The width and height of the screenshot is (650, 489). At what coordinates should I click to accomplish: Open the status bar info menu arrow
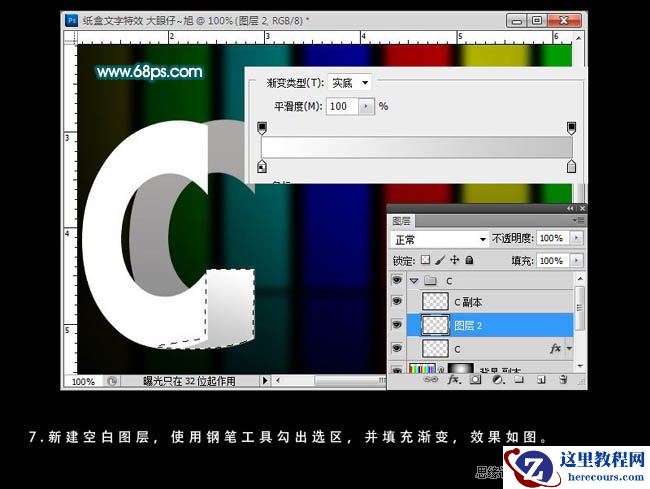click(265, 380)
